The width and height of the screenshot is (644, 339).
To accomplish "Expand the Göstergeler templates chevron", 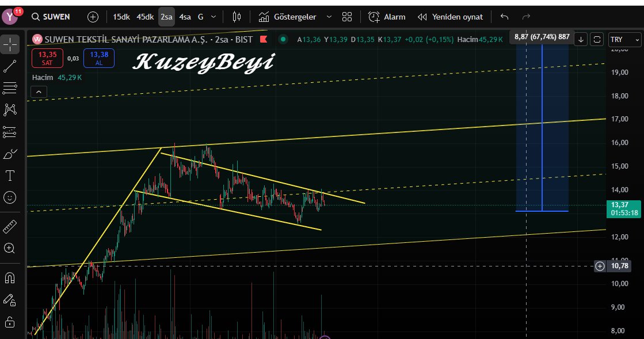I will [x=329, y=17].
